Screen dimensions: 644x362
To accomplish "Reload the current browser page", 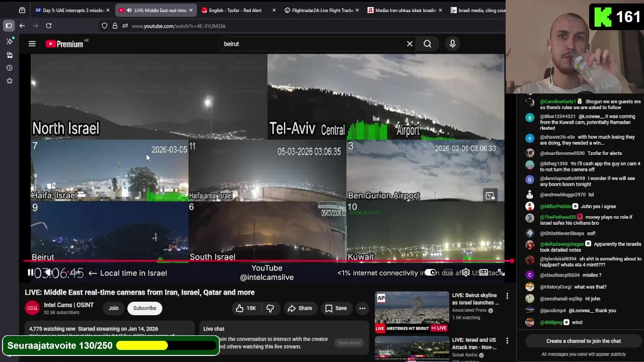I will (49, 26).
